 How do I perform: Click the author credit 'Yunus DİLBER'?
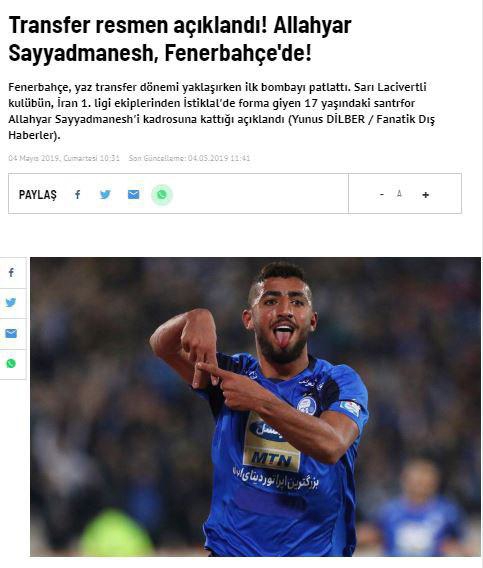(328, 119)
